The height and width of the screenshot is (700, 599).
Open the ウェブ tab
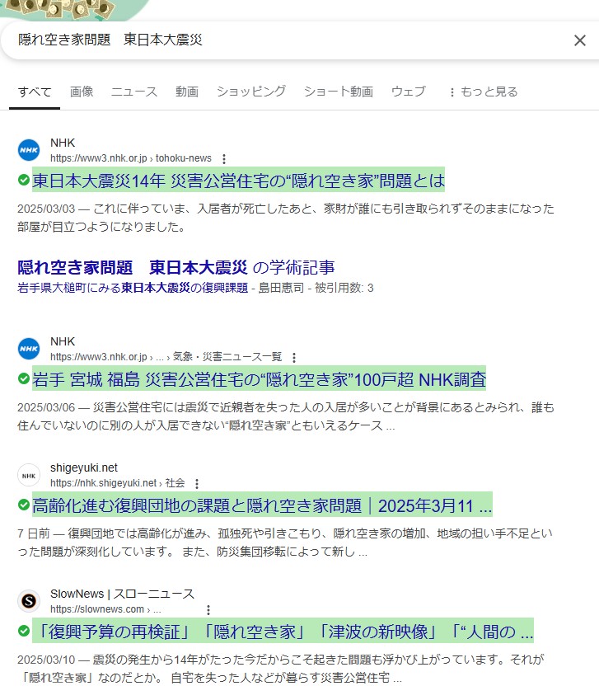(409, 92)
